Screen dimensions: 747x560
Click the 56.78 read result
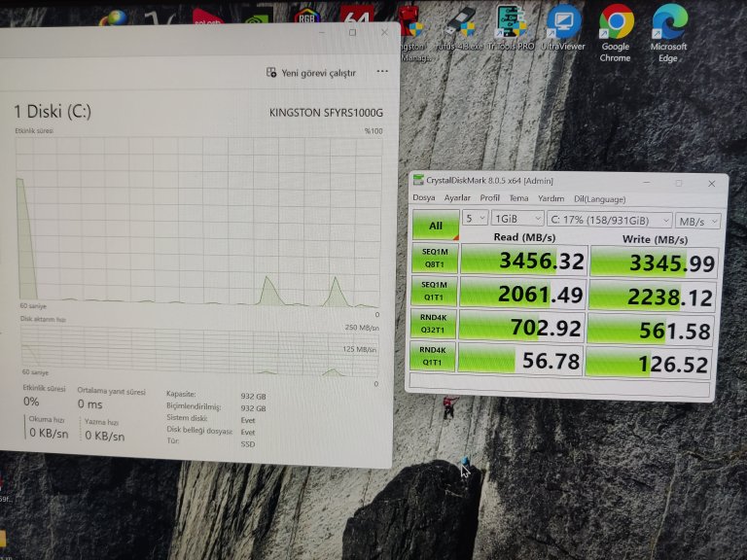(519, 360)
